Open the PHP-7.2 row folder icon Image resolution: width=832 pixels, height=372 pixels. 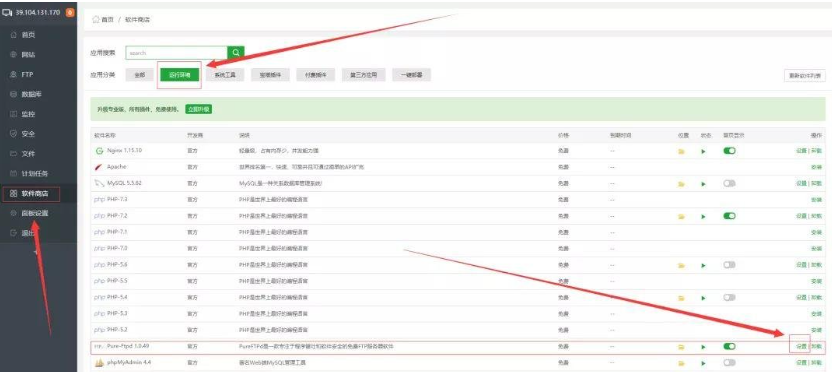pyautogui.click(x=681, y=217)
